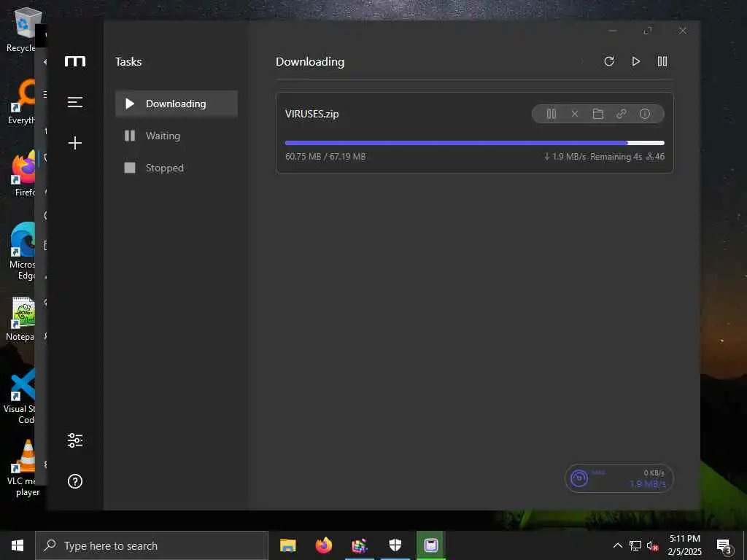Select the Downloading tasks tab

[x=177, y=104]
